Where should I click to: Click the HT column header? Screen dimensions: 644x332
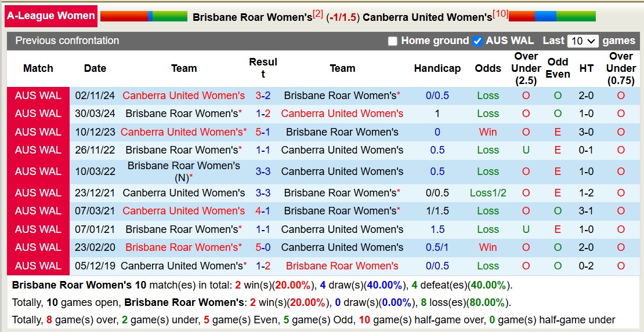[586, 68]
